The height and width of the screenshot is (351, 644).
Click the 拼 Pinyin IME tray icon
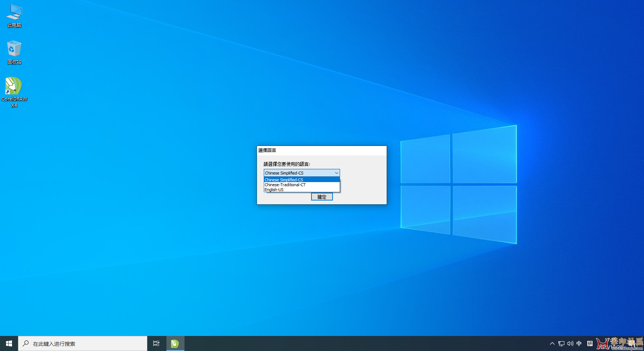tap(590, 343)
